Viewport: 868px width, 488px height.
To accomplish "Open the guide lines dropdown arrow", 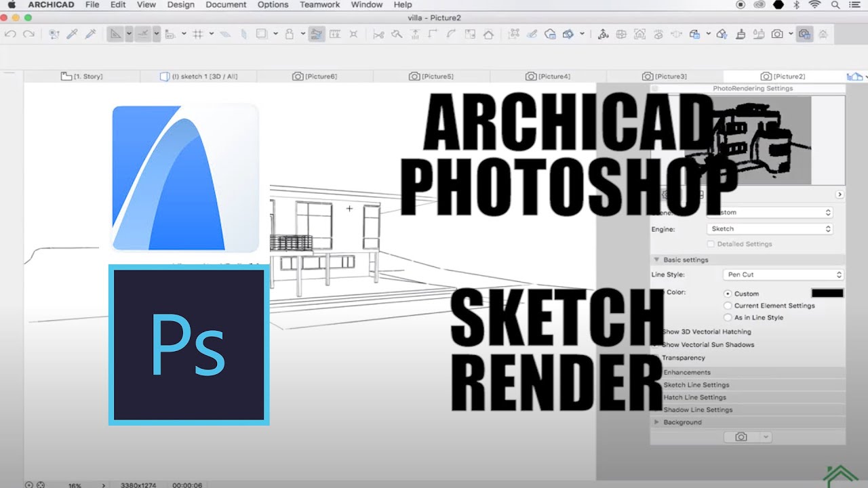I will (x=130, y=34).
